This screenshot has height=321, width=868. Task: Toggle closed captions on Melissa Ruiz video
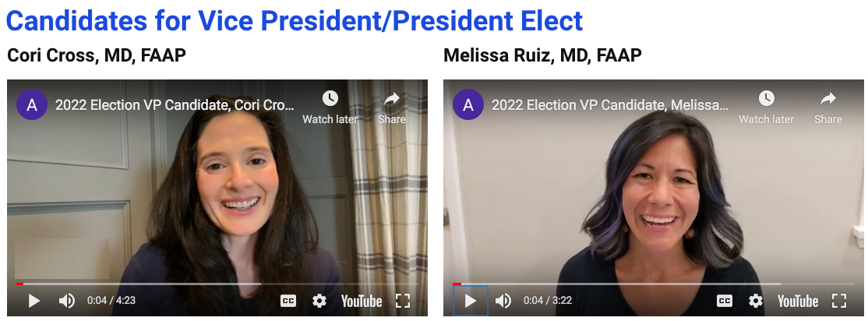725,301
